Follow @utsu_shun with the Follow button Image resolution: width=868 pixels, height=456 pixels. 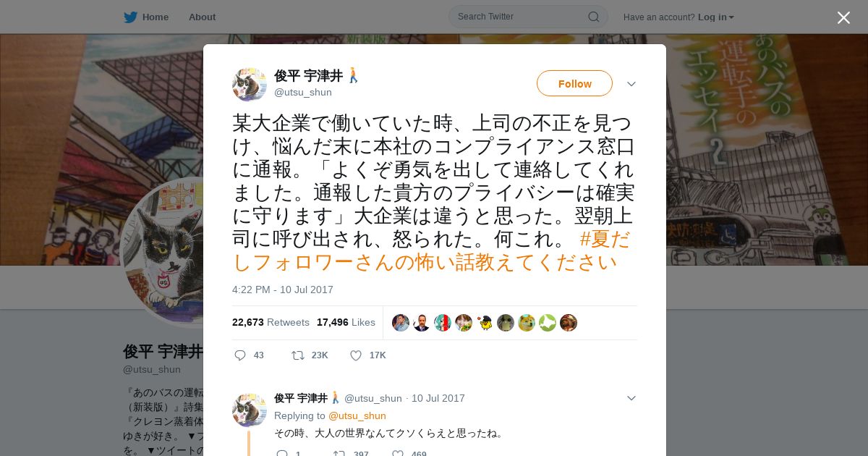point(574,83)
